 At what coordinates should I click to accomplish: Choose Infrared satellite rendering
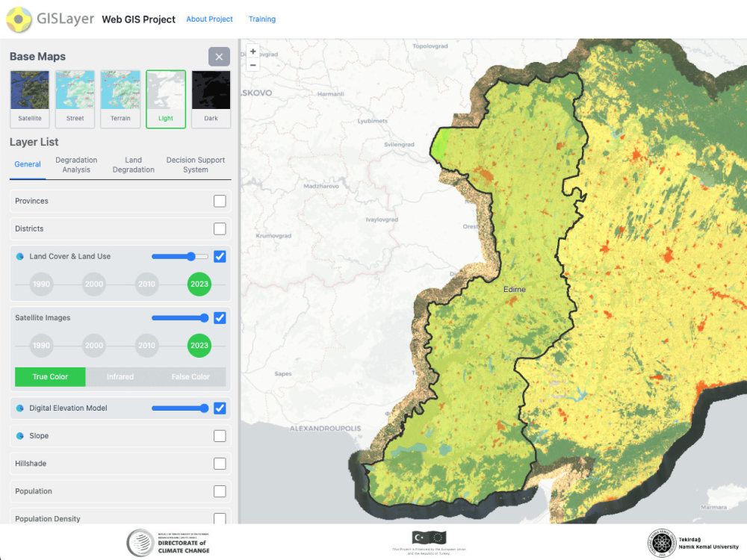[x=120, y=376]
